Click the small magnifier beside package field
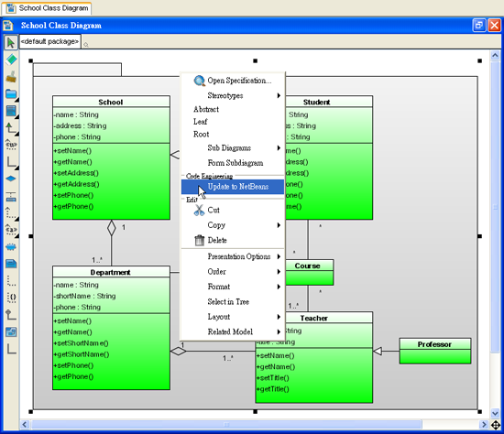Screen dimensions: 504x434 click(x=86, y=45)
